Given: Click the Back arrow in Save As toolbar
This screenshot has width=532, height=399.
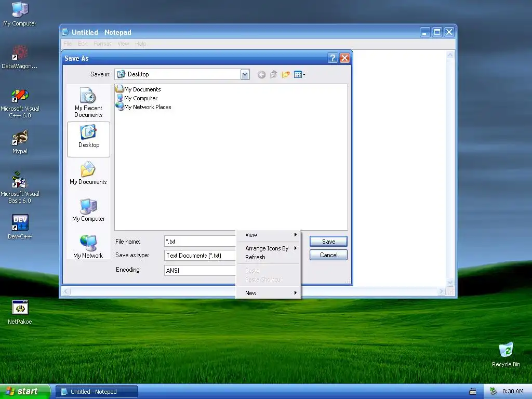Looking at the screenshot, I should (261, 75).
